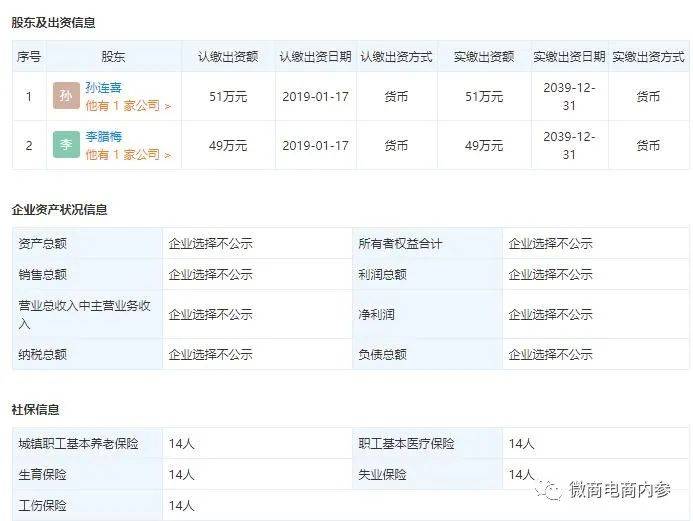Open shareholder 孙连喜 profile link
693x521 pixels.
[x=103, y=87]
